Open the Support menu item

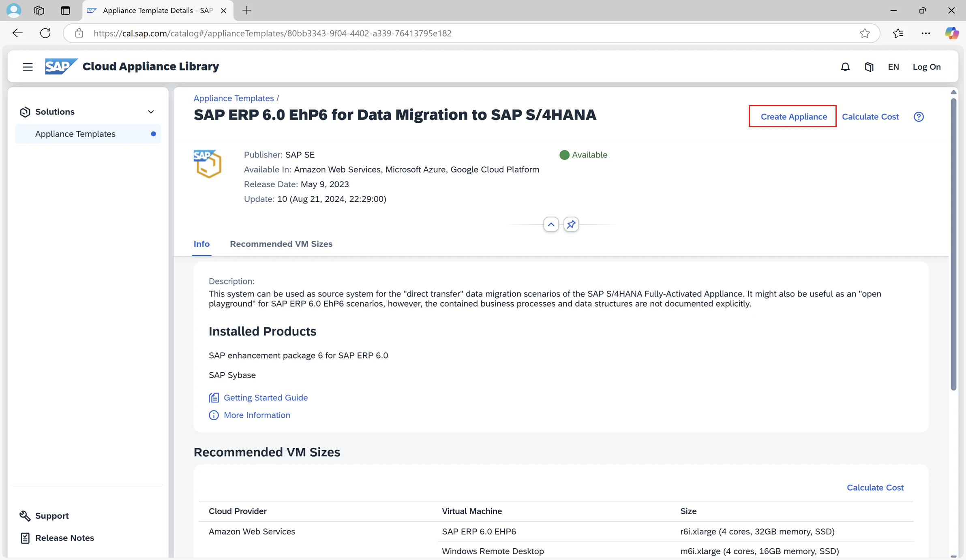[x=52, y=515]
